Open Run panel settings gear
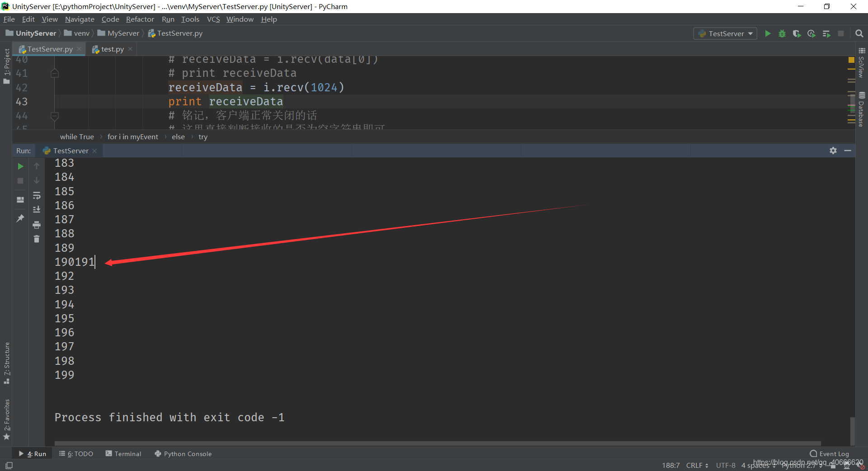Screen dimensions: 868x471 click(833, 151)
